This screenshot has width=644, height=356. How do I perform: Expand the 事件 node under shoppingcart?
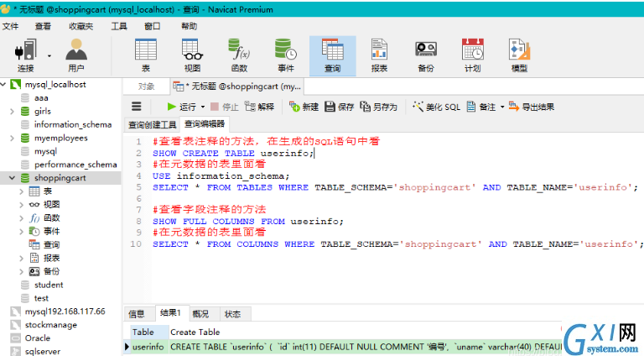21,232
